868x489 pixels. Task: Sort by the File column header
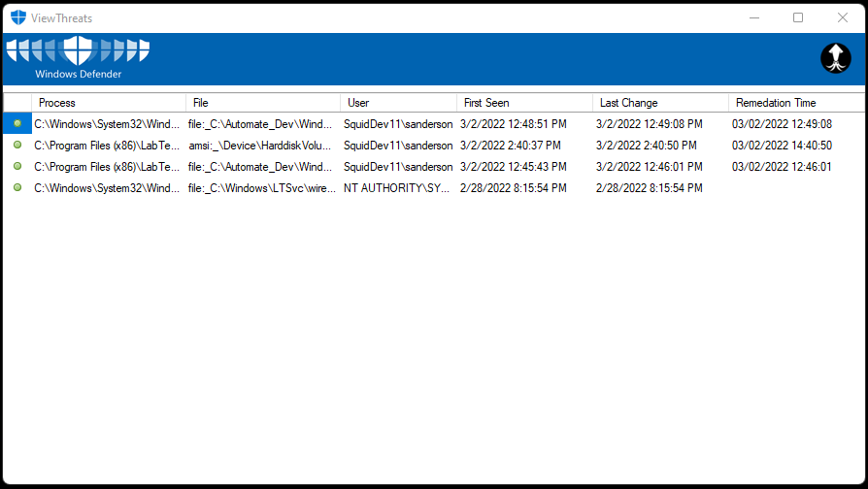pos(262,103)
